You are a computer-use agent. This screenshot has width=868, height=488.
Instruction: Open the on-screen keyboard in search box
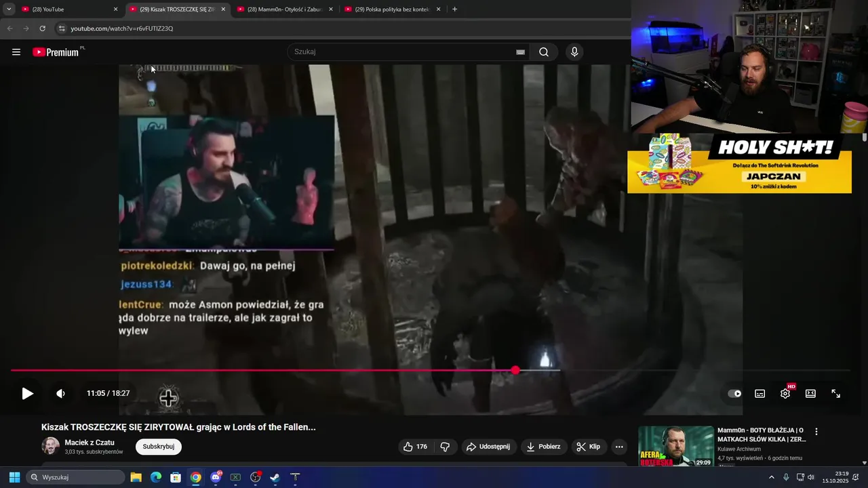(x=520, y=52)
